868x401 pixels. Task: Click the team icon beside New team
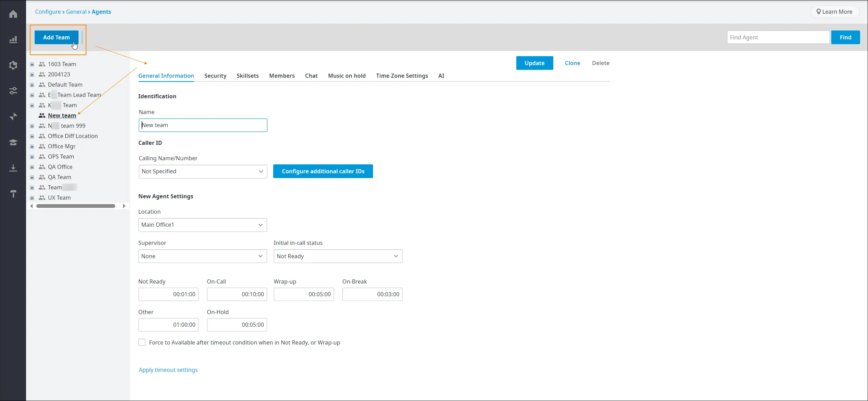point(42,115)
